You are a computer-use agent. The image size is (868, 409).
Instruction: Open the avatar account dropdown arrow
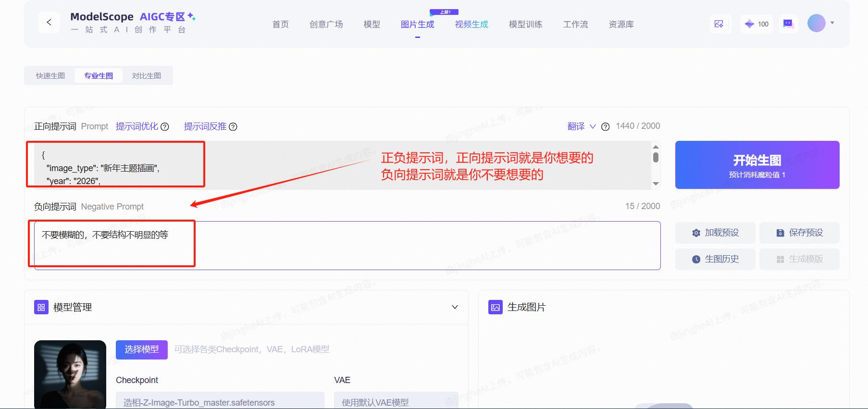coord(832,23)
